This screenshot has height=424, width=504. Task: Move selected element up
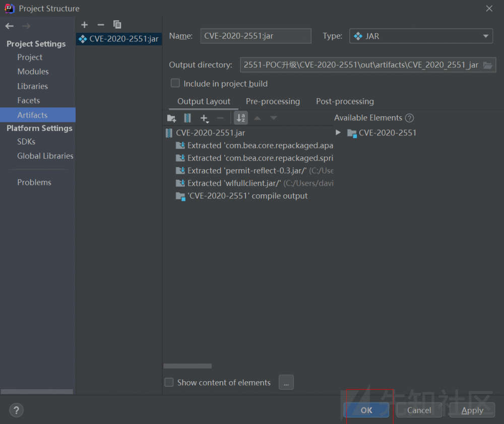pos(257,118)
